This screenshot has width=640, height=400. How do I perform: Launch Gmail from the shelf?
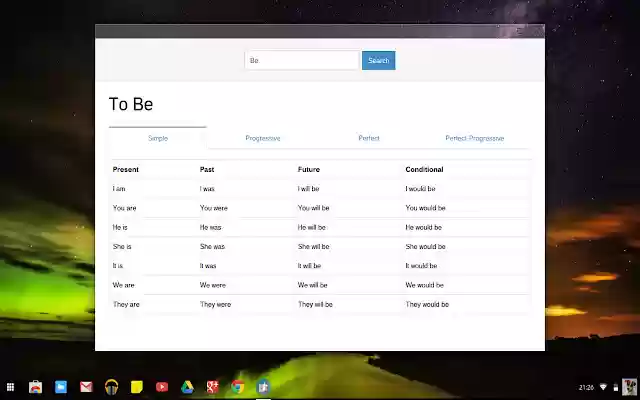coord(86,387)
